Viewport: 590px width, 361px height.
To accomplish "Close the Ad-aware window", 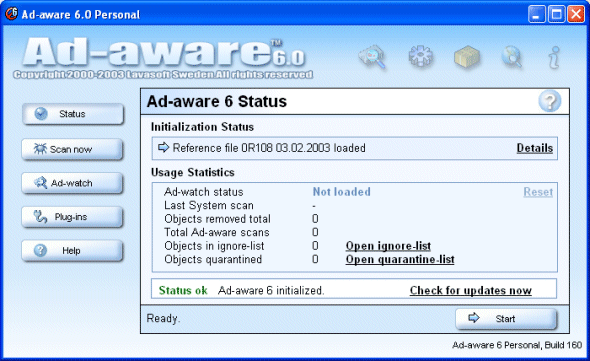I will pyautogui.click(x=576, y=14).
